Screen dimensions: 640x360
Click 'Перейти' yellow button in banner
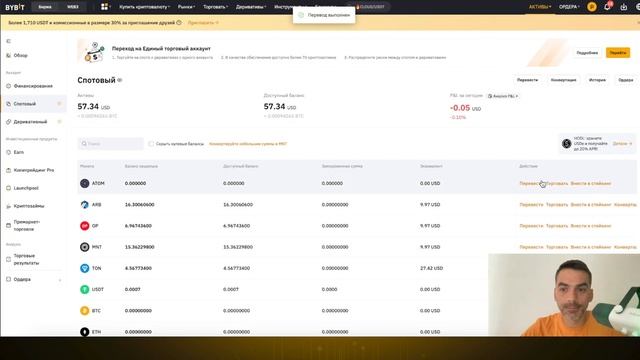(x=618, y=53)
